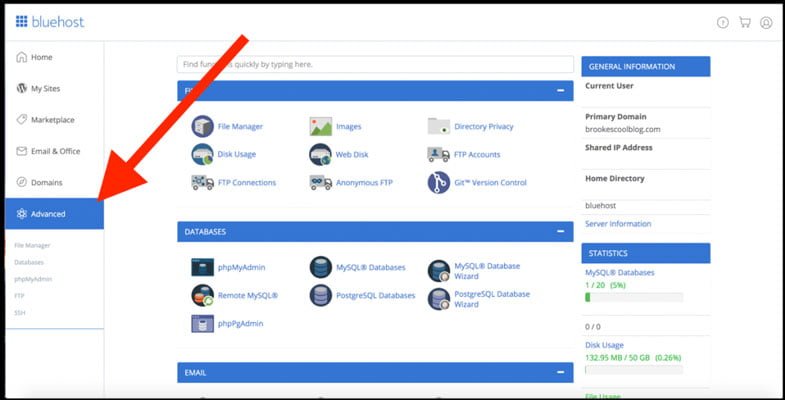The height and width of the screenshot is (400, 785).
Task: Collapse the Files section with minus button
Action: (x=560, y=91)
